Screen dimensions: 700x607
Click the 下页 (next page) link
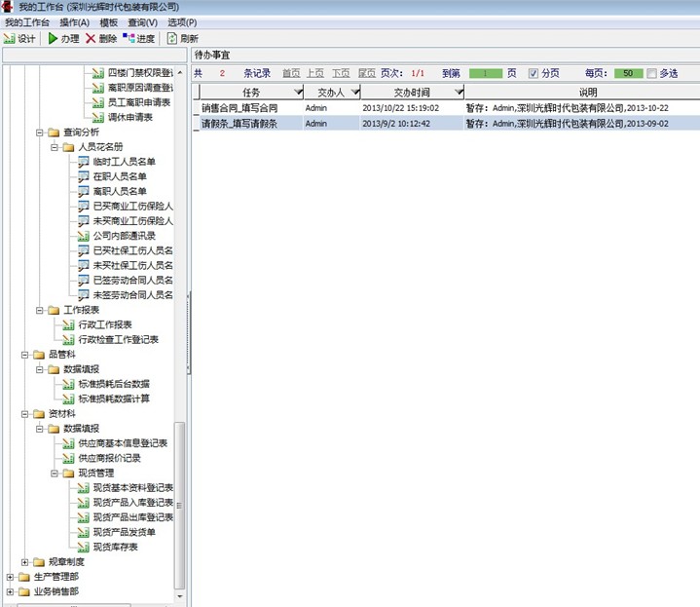340,73
